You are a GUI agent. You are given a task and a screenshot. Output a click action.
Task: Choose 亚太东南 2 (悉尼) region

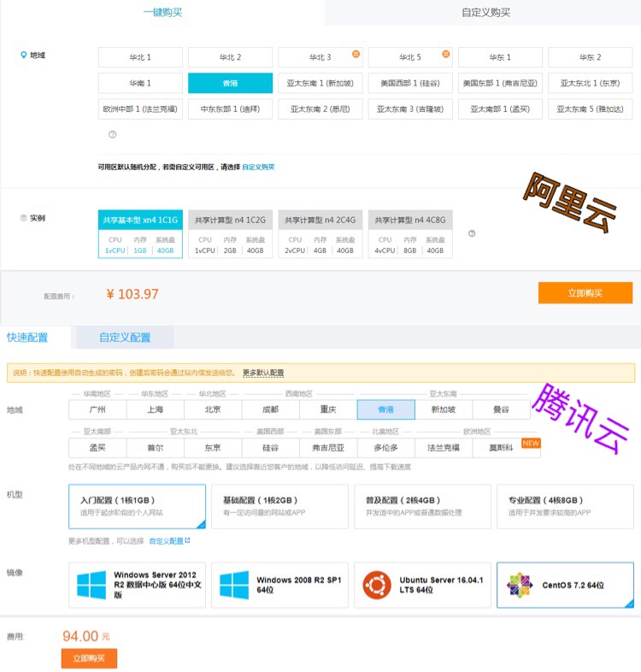pyautogui.click(x=320, y=109)
